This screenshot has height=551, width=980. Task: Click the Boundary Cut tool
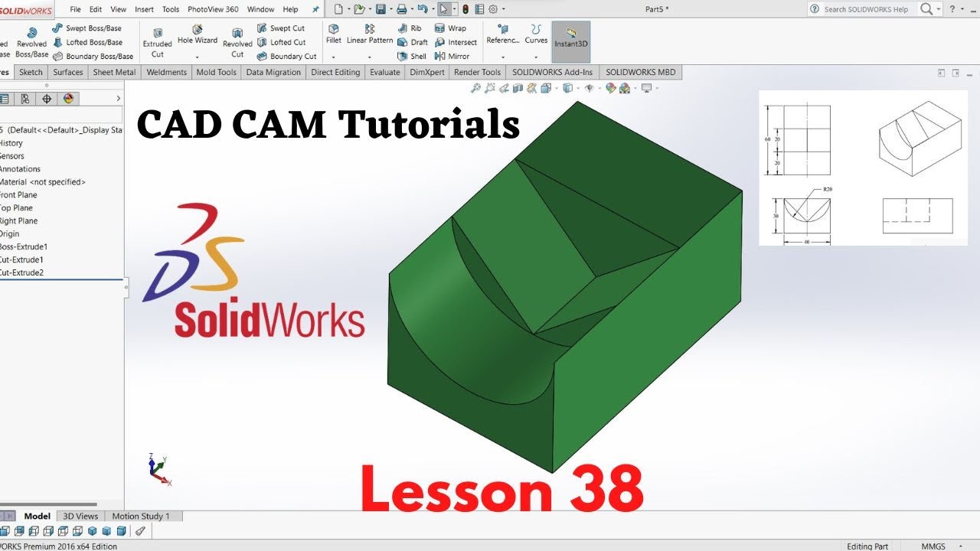[x=286, y=56]
